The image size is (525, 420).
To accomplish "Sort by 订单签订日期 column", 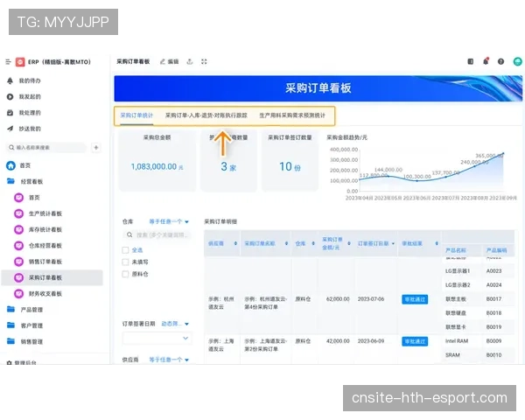I will (x=393, y=243).
